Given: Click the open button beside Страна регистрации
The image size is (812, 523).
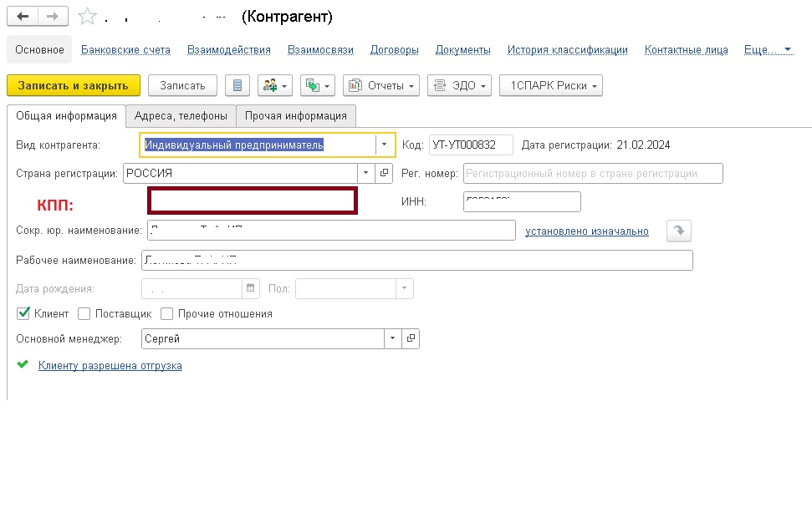Looking at the screenshot, I should pyautogui.click(x=386, y=173).
